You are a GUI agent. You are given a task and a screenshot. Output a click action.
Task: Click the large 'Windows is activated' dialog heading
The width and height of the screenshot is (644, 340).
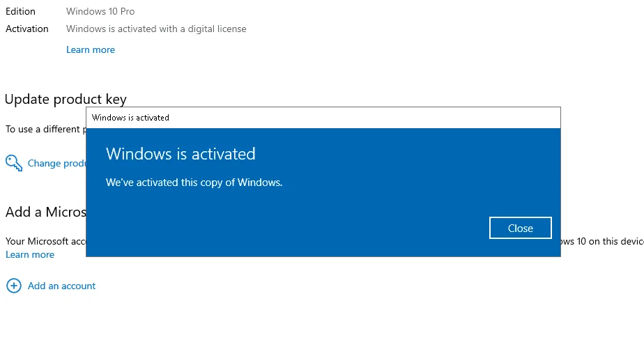(x=181, y=153)
